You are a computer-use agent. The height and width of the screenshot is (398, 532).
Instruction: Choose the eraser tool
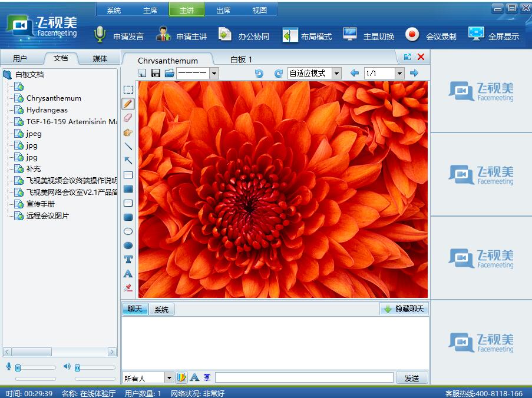click(128, 118)
